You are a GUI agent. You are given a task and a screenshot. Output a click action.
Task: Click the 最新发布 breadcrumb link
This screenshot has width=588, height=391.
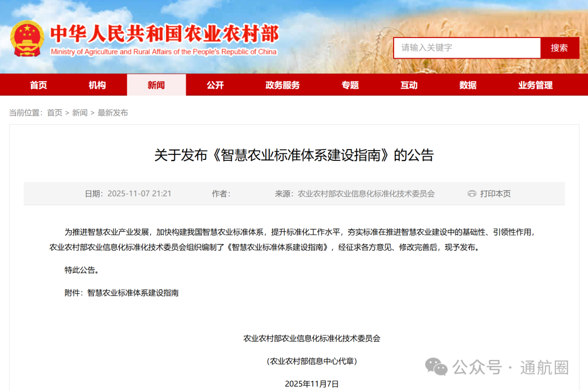click(113, 113)
